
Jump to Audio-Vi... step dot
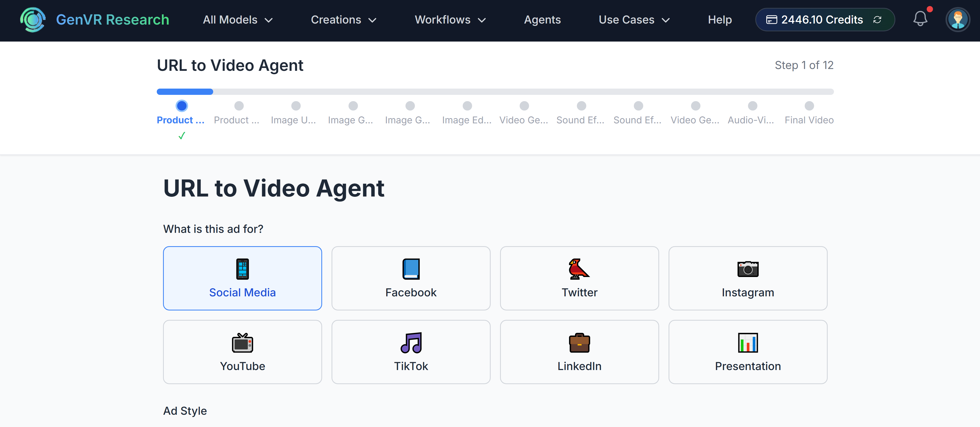coord(752,106)
